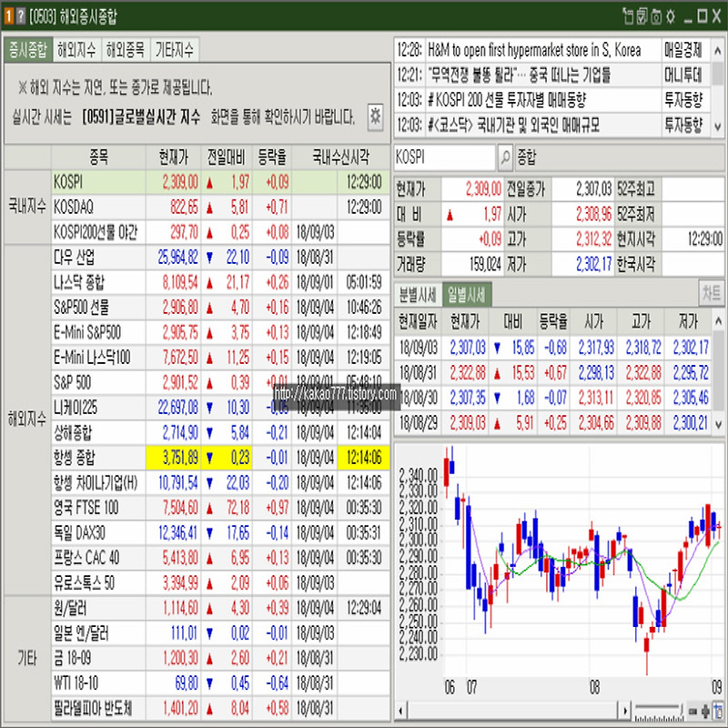
Task: Select the 나스닥 종합 row
Action: (220, 282)
